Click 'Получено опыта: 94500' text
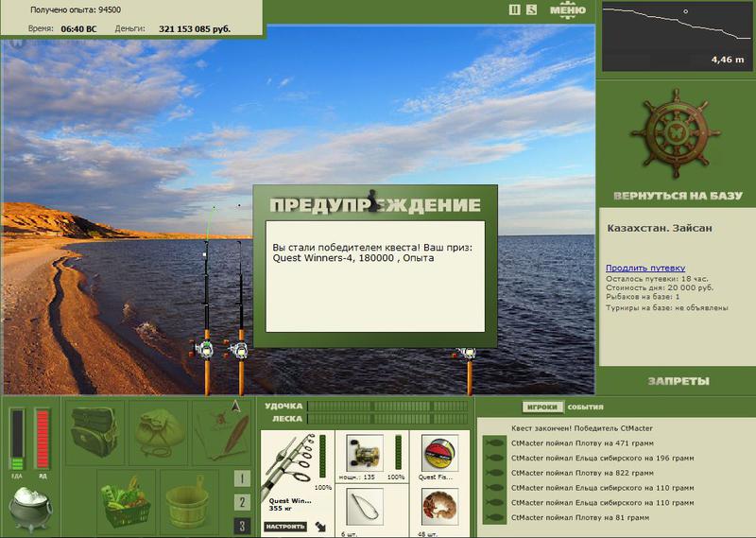 point(76,9)
